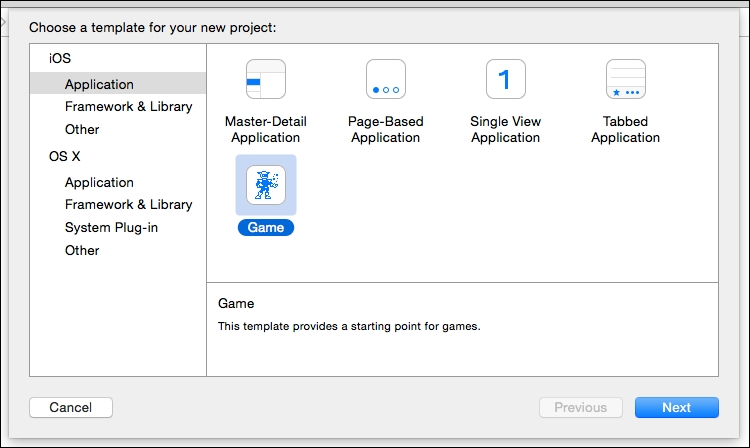Image resolution: width=750 pixels, height=448 pixels.
Task: Select Application under OS X
Action: click(x=99, y=182)
